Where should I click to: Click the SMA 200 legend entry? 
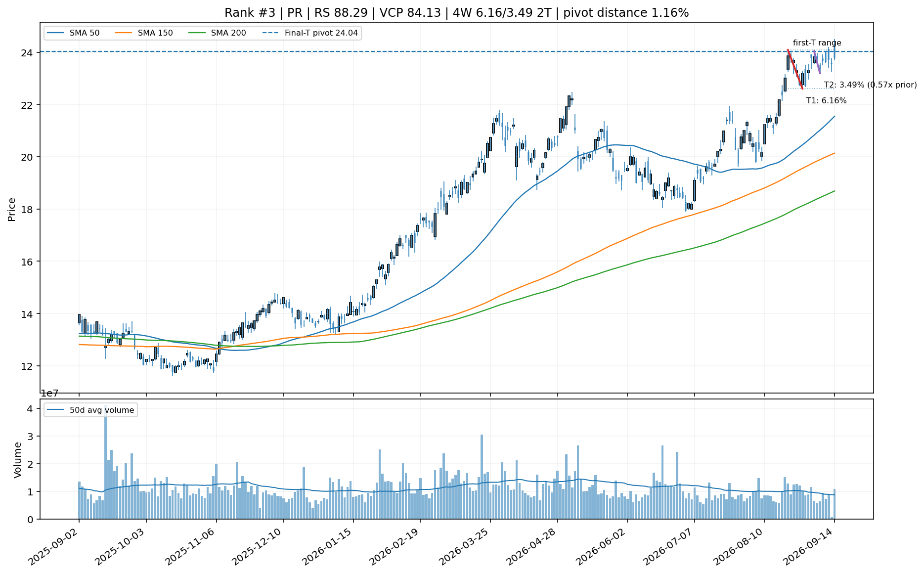point(218,33)
